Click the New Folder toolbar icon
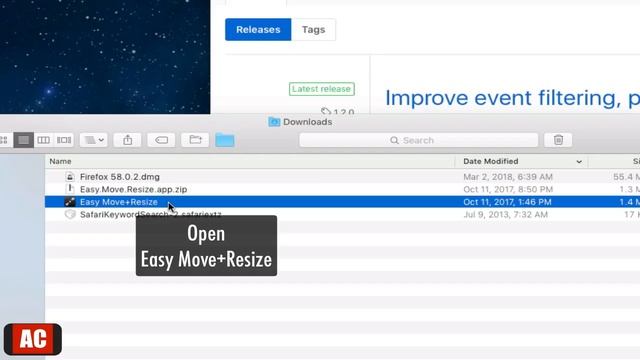 click(x=195, y=140)
